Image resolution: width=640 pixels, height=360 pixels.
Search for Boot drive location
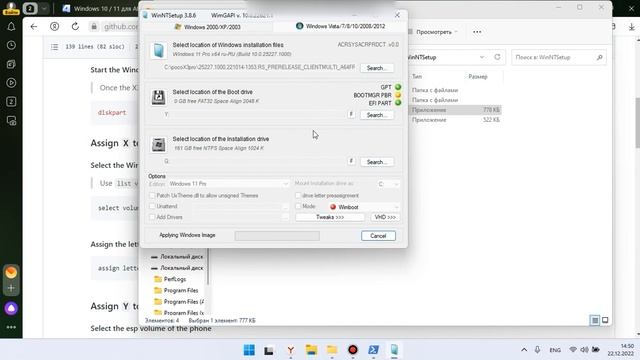point(377,115)
